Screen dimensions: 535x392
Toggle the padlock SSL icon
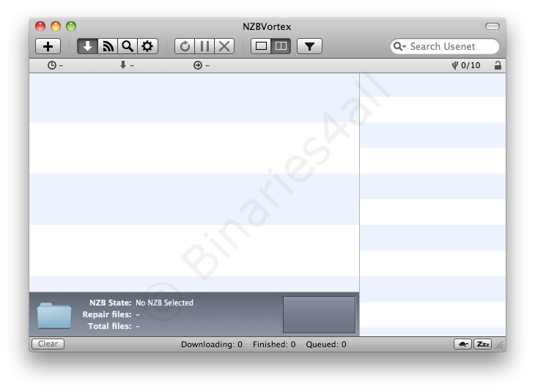(498, 65)
